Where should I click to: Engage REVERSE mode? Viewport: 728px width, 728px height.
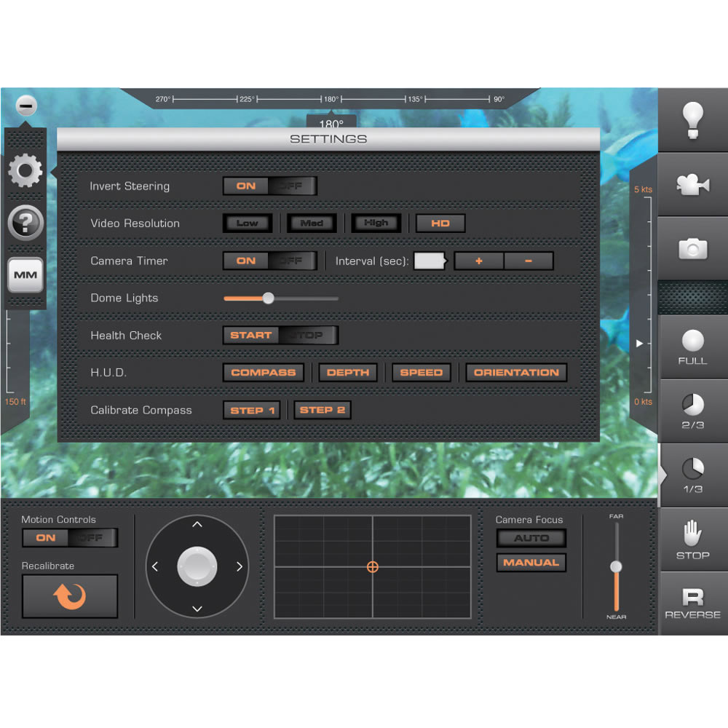(692, 604)
